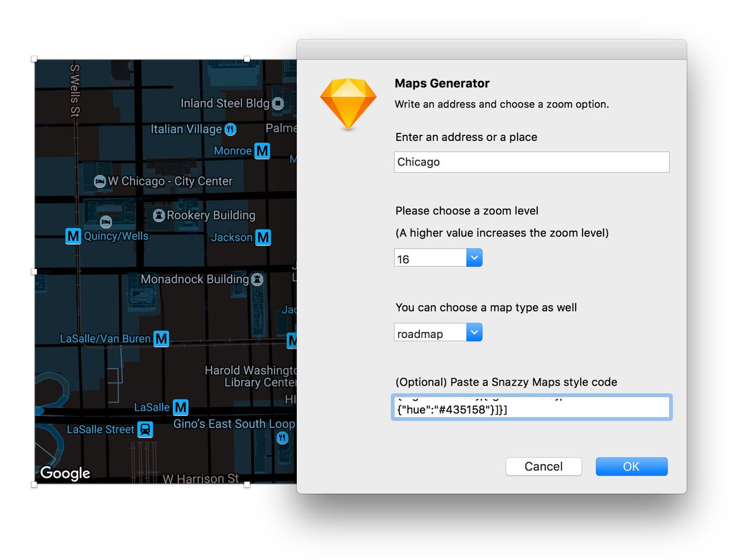Click the Gino's East restaurant icon
The width and height of the screenshot is (742, 560).
pos(283,438)
